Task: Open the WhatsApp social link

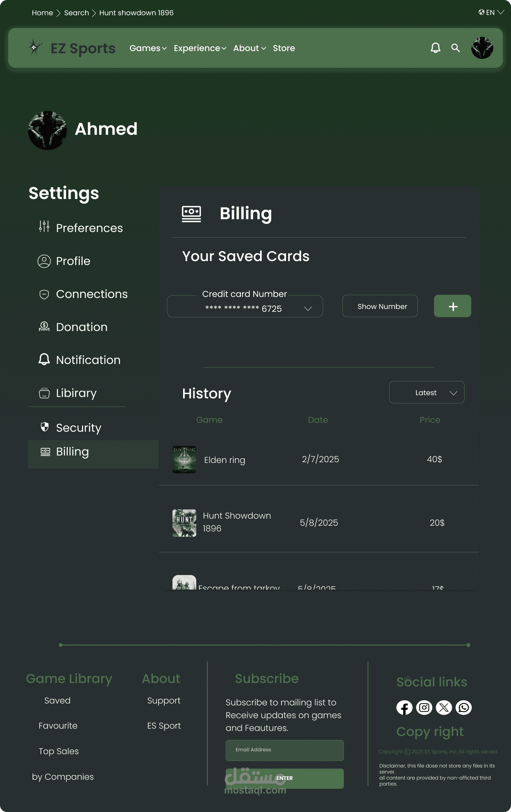Action: tap(464, 708)
